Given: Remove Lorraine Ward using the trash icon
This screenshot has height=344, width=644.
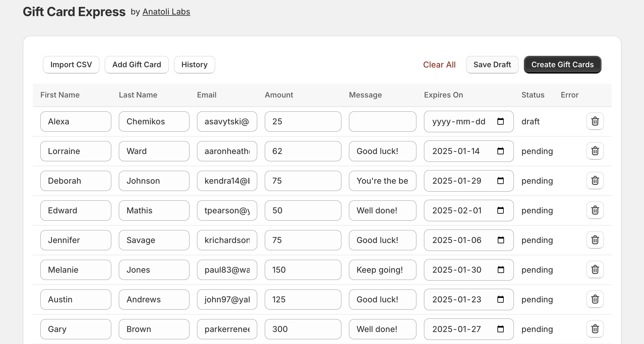Looking at the screenshot, I should [x=595, y=151].
